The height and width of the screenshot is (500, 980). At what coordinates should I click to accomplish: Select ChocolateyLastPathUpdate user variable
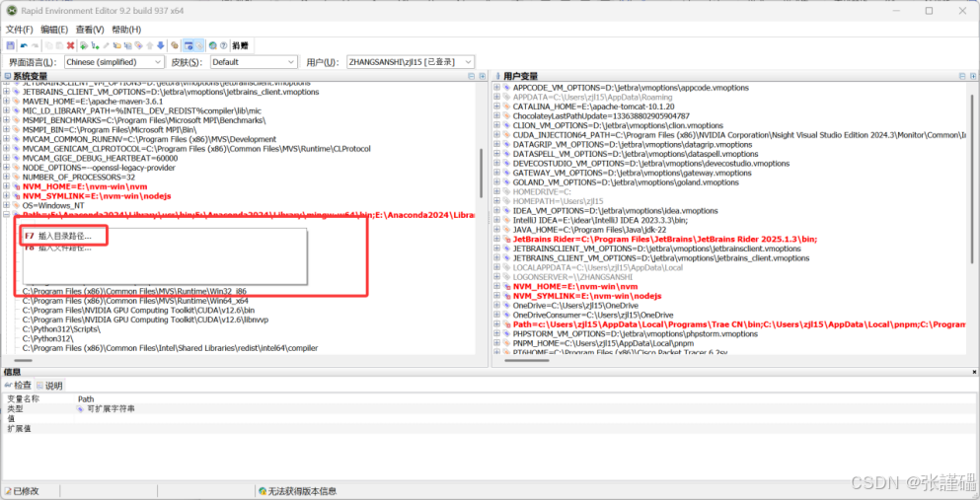(601, 116)
